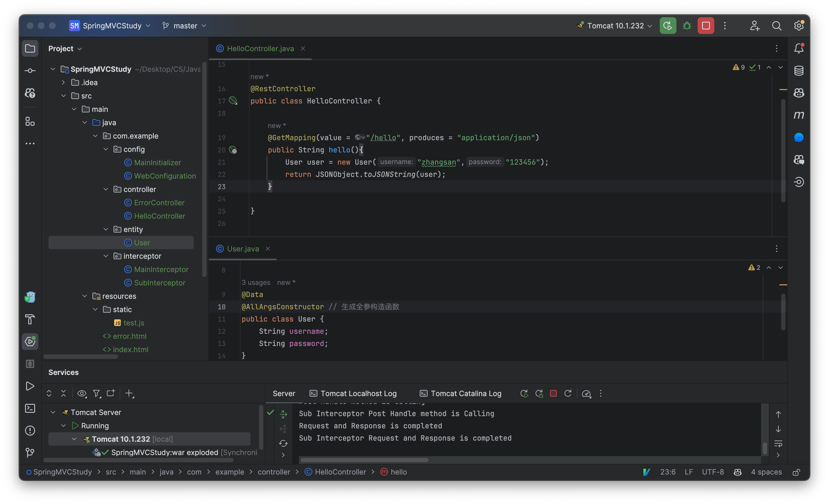Switch to the User.java editor tab
The width and height of the screenshot is (829, 504).
tap(242, 248)
